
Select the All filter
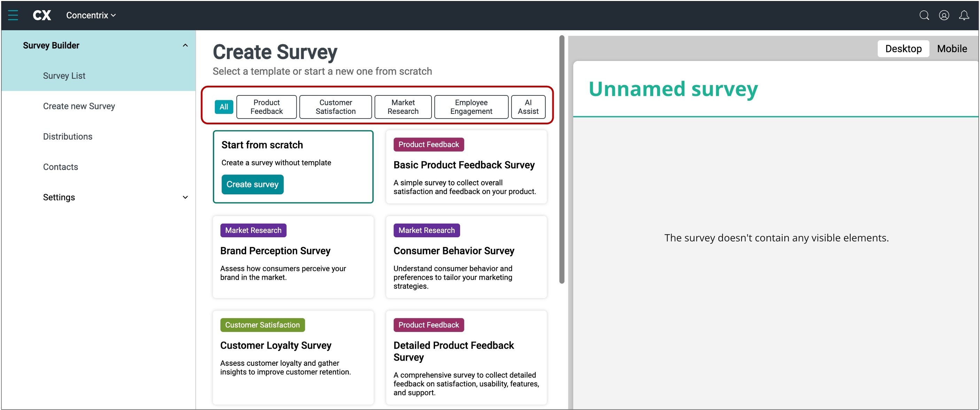coord(224,107)
